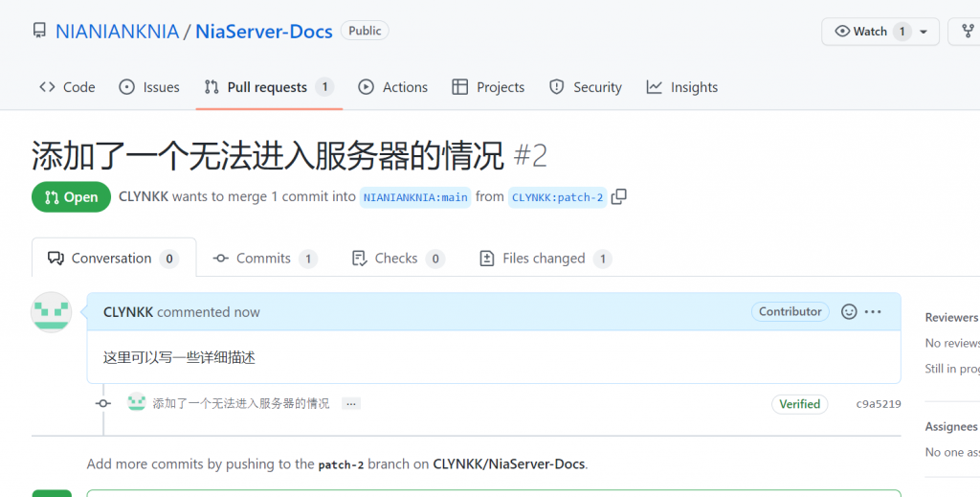
Task: Open the NIANIANKNIA owner link
Action: [117, 32]
